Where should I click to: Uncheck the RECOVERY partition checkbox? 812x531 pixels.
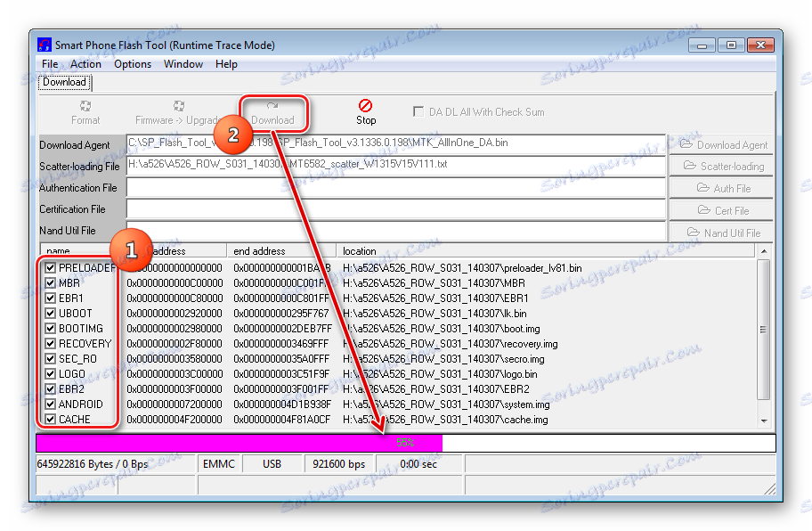point(50,344)
